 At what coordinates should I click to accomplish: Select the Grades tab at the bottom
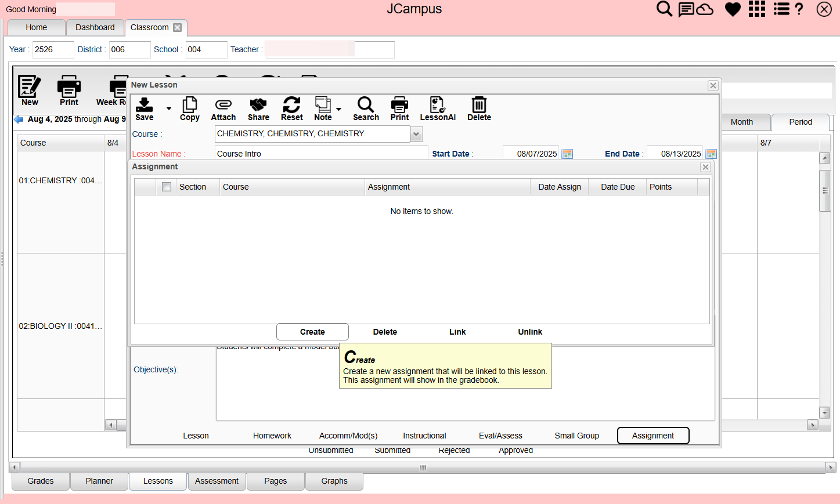[41, 481]
